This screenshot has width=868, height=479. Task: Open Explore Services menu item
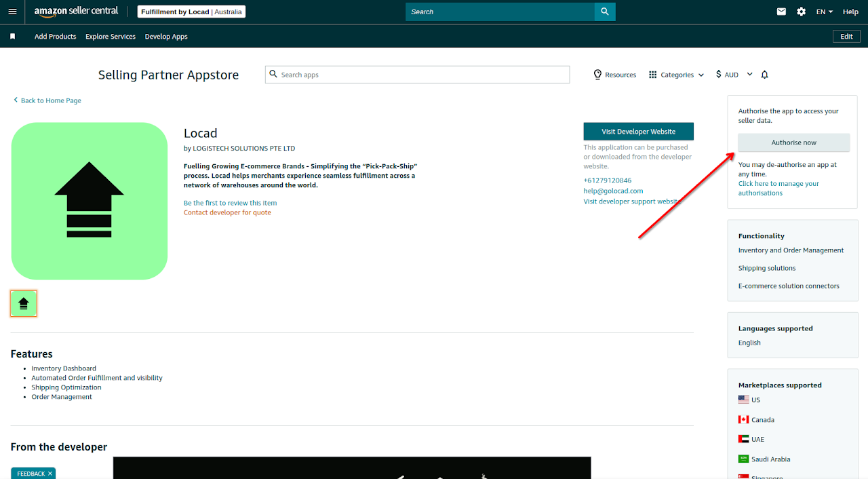pyautogui.click(x=111, y=37)
